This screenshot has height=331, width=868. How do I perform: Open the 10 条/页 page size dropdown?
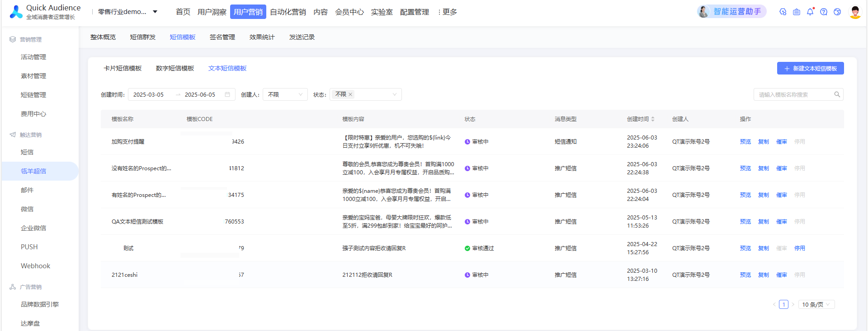(816, 304)
